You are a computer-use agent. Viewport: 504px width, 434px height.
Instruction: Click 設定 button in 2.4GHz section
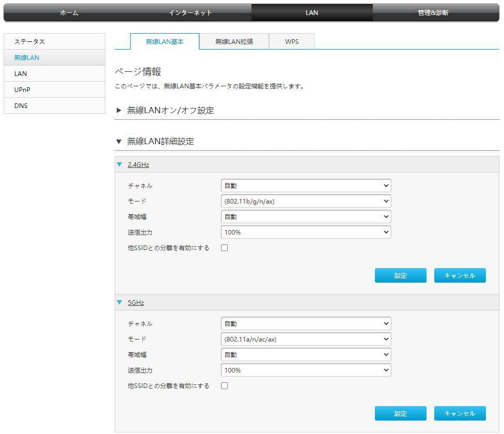coord(401,275)
